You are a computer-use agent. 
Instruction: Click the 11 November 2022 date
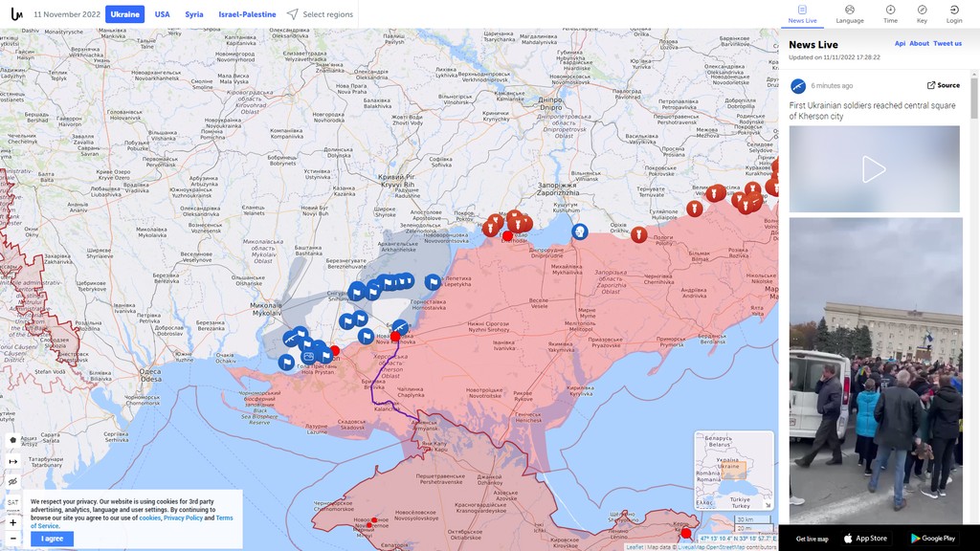click(67, 14)
